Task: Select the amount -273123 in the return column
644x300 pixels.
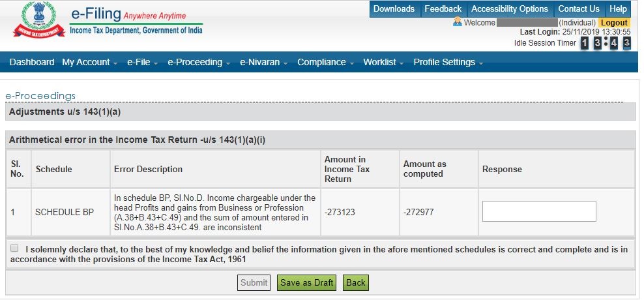Action: 340,213
